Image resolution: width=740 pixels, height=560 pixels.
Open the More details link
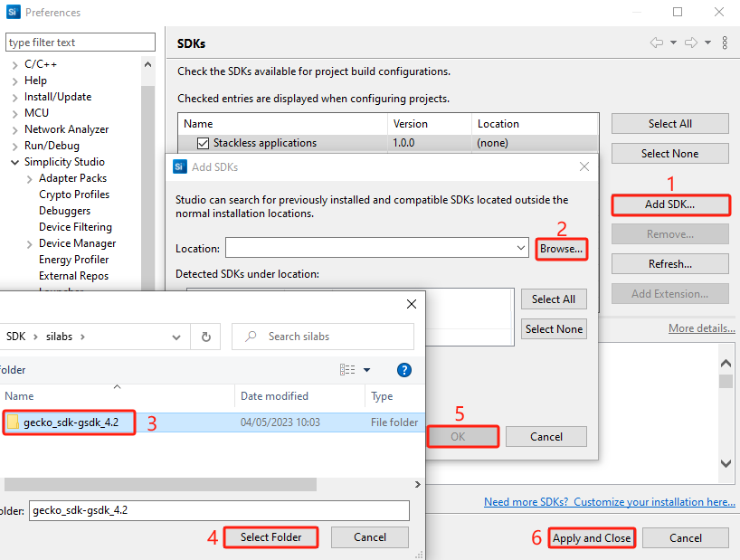click(x=701, y=327)
